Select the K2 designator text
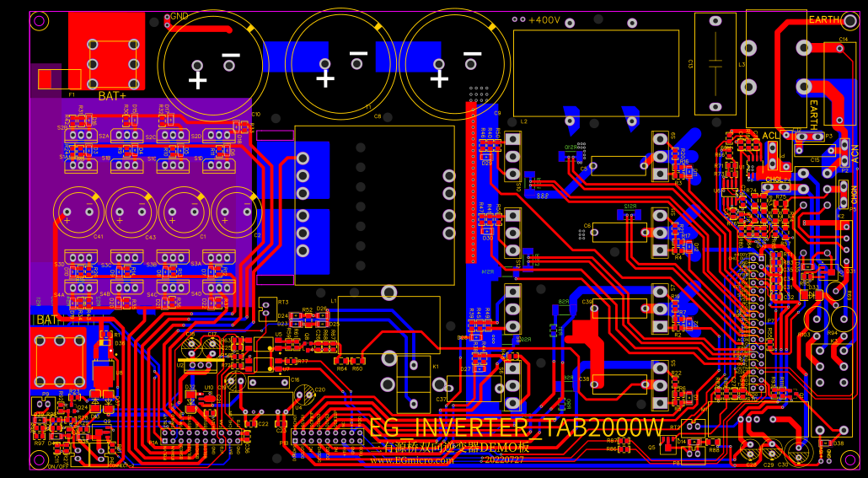Viewport: 868px width, 478px height. coord(841,216)
